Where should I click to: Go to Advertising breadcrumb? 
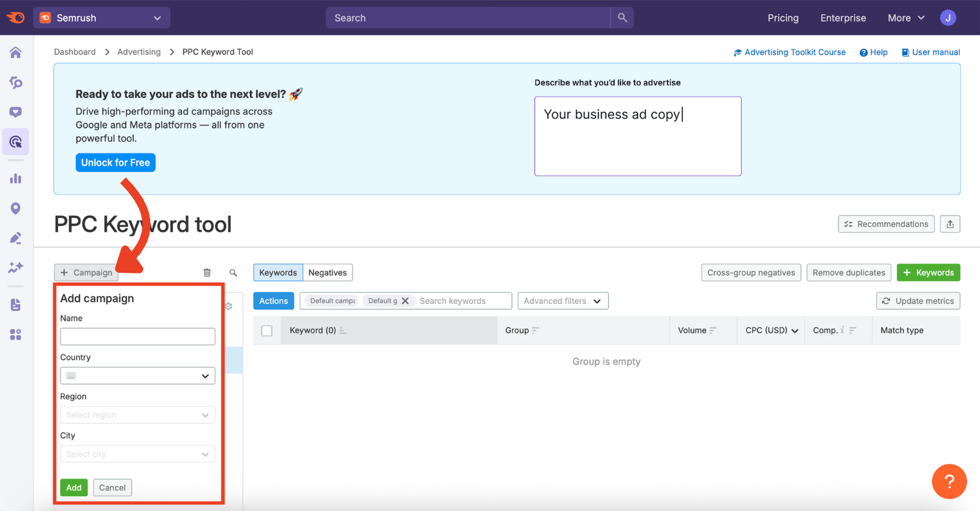[x=139, y=52]
